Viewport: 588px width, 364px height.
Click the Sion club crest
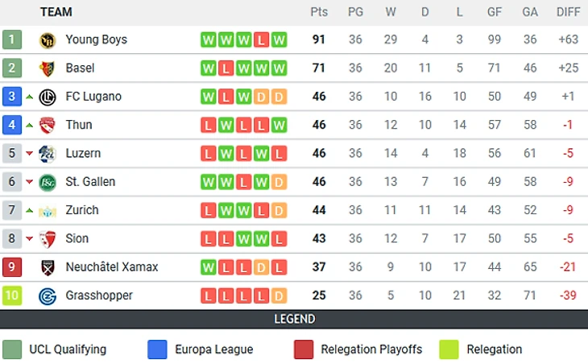click(48, 239)
